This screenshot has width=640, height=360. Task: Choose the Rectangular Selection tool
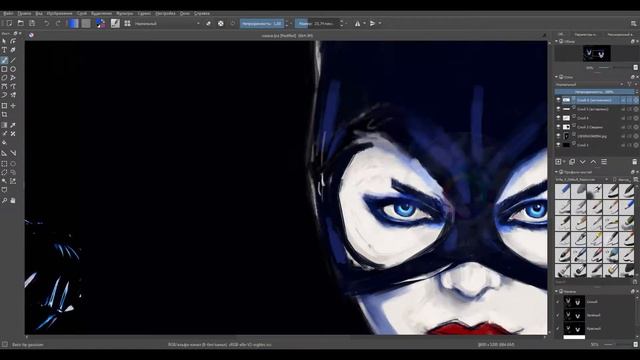coord(4,163)
